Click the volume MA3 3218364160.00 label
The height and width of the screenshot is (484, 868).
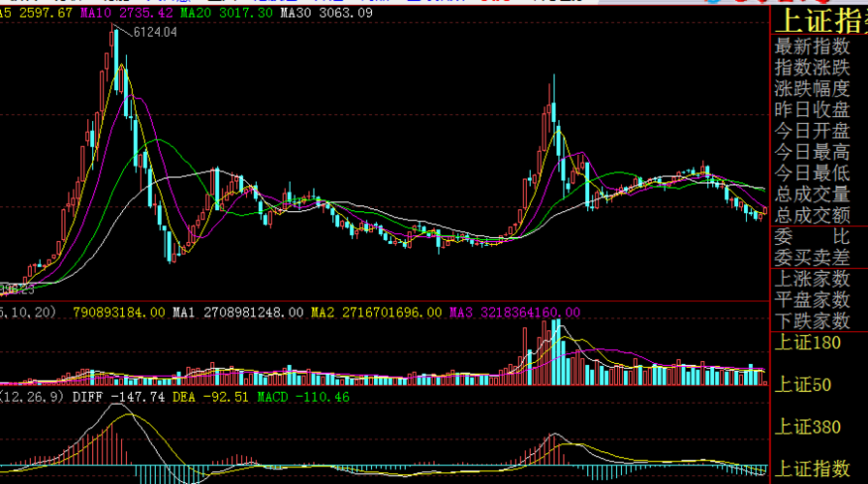pyautogui.click(x=514, y=313)
